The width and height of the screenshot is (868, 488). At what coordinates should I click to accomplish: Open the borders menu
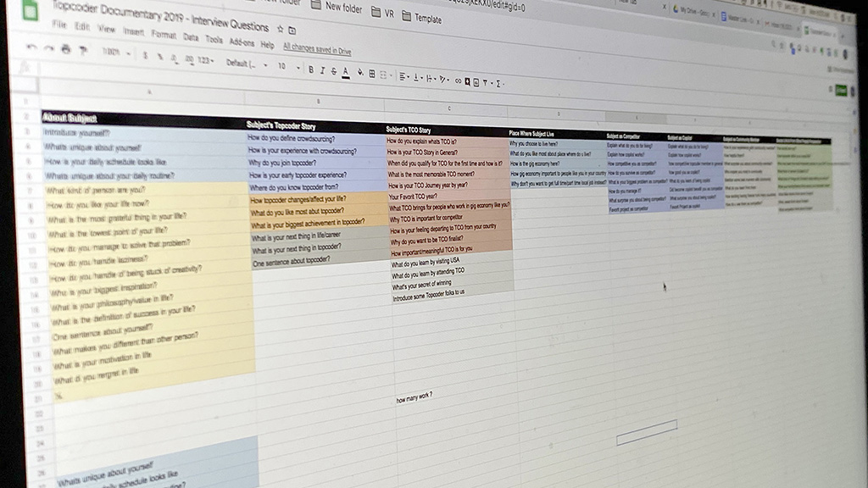point(372,74)
